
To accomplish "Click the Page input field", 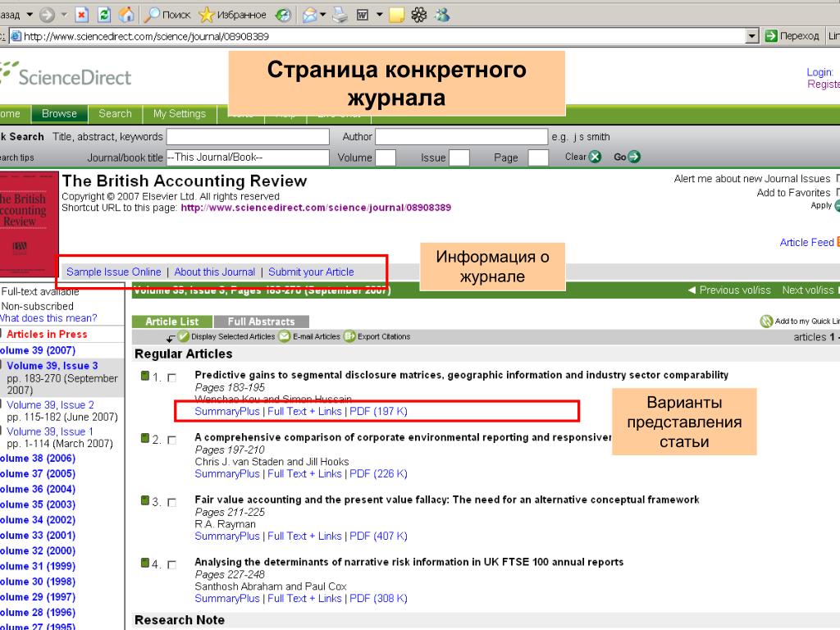I will click(538, 157).
